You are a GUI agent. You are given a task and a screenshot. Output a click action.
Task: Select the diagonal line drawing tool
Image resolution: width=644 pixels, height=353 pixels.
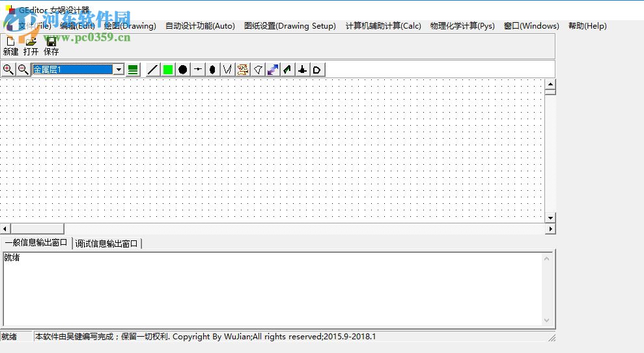coord(152,70)
